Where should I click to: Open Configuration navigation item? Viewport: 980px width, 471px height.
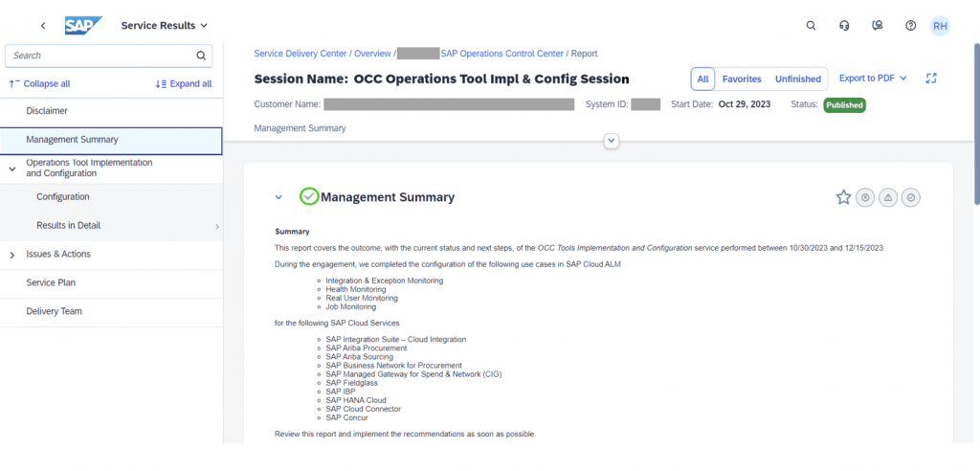pyautogui.click(x=111, y=197)
